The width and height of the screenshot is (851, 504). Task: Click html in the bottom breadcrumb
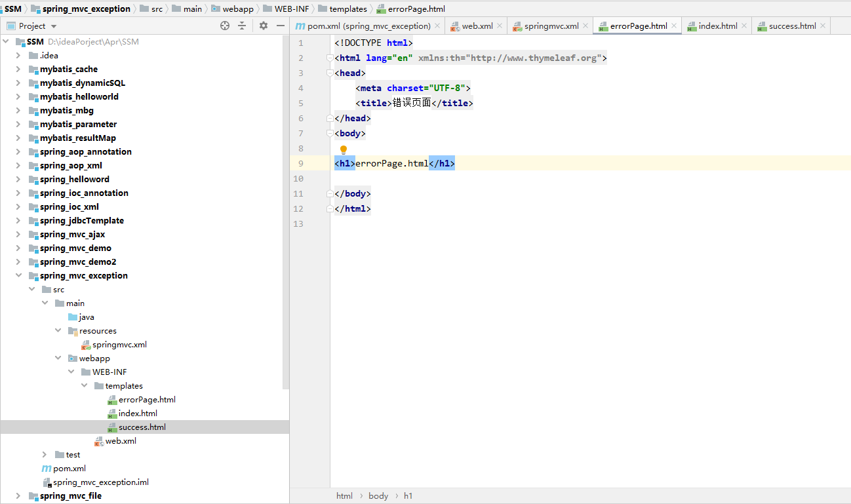click(x=344, y=496)
